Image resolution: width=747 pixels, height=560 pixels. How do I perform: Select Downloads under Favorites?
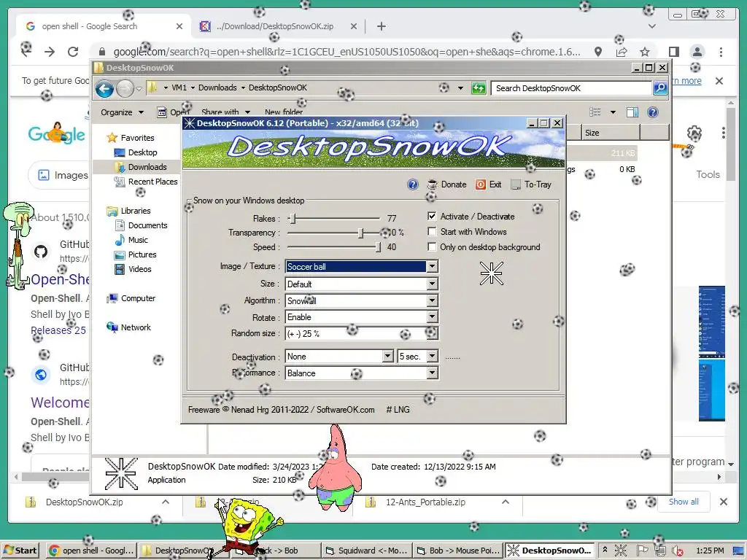(147, 167)
